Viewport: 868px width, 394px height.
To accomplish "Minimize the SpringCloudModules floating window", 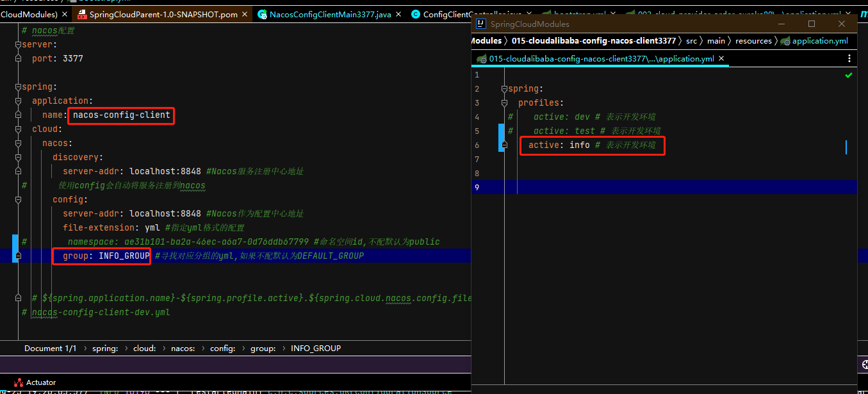I will tap(782, 24).
